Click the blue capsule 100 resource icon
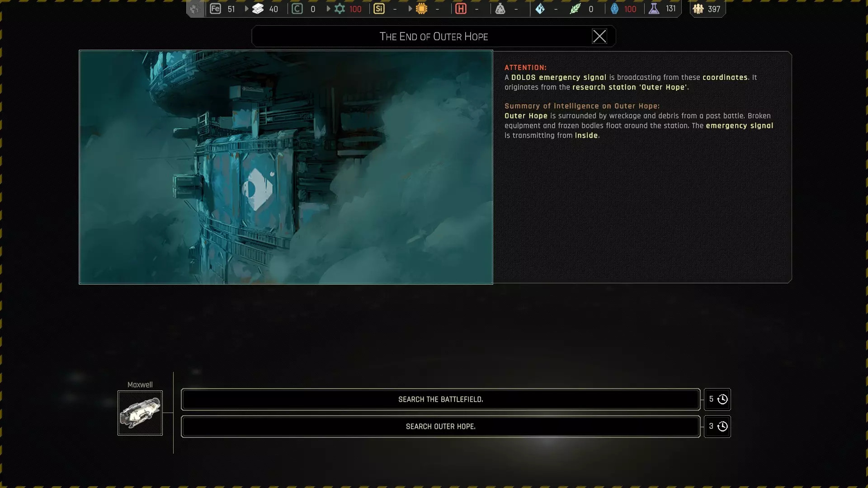Viewport: 868px width, 488px height. [x=614, y=9]
